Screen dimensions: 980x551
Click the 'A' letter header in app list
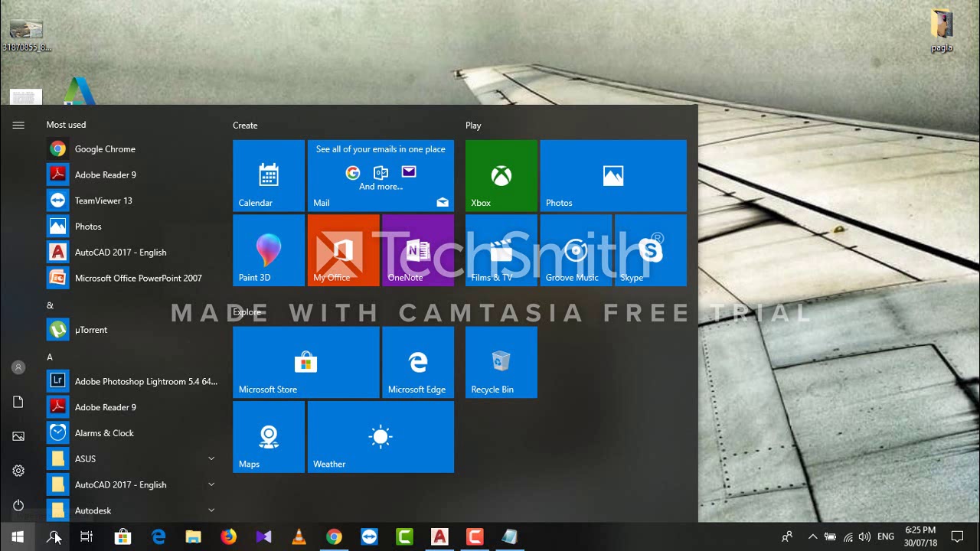coord(50,357)
